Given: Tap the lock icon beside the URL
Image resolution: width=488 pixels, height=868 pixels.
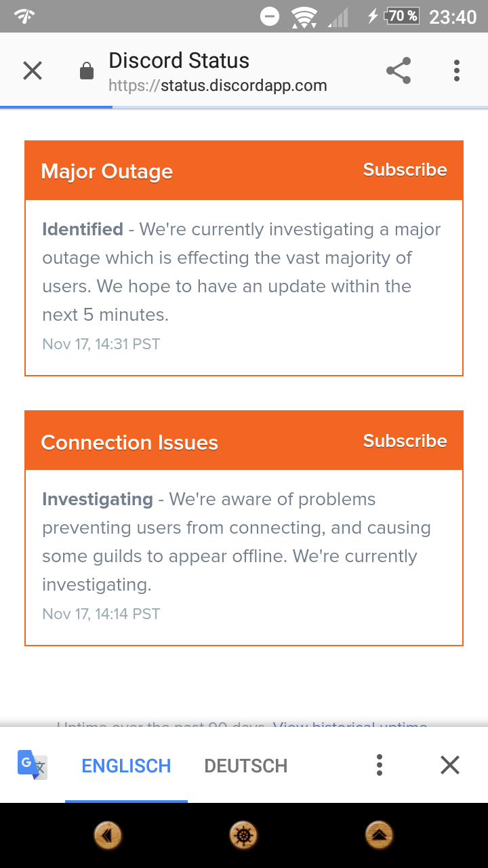Looking at the screenshot, I should point(87,71).
